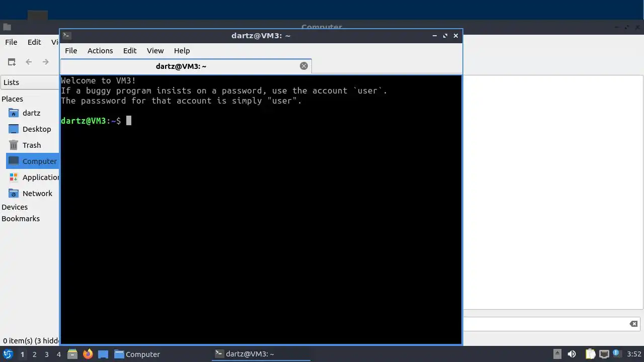Minimize the terminal window

(435, 36)
